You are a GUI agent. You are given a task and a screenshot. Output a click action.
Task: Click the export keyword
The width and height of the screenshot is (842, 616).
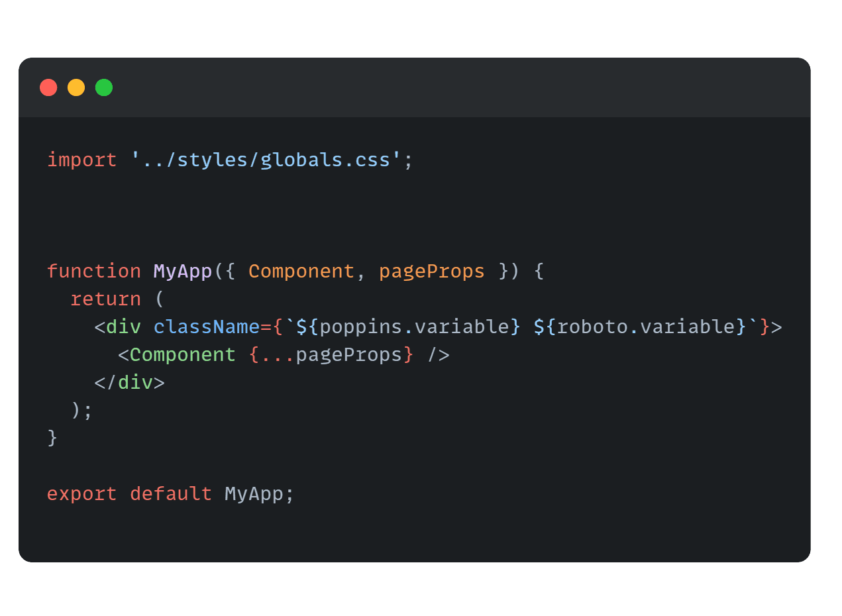tap(82, 493)
